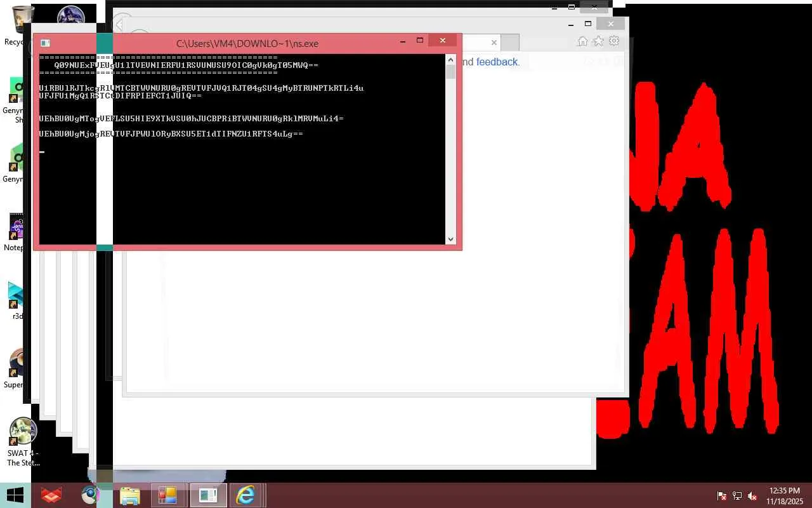Maximize the ns.exe console window
Image resolution: width=812 pixels, height=508 pixels.
(x=419, y=41)
